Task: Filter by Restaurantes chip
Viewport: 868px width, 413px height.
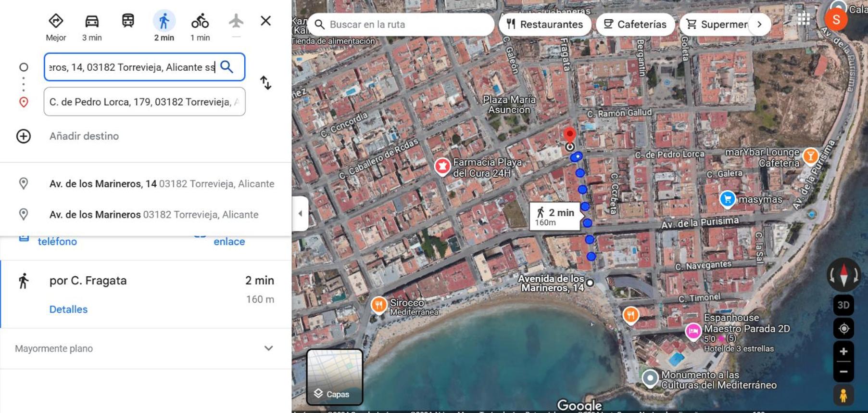Action: (x=545, y=24)
